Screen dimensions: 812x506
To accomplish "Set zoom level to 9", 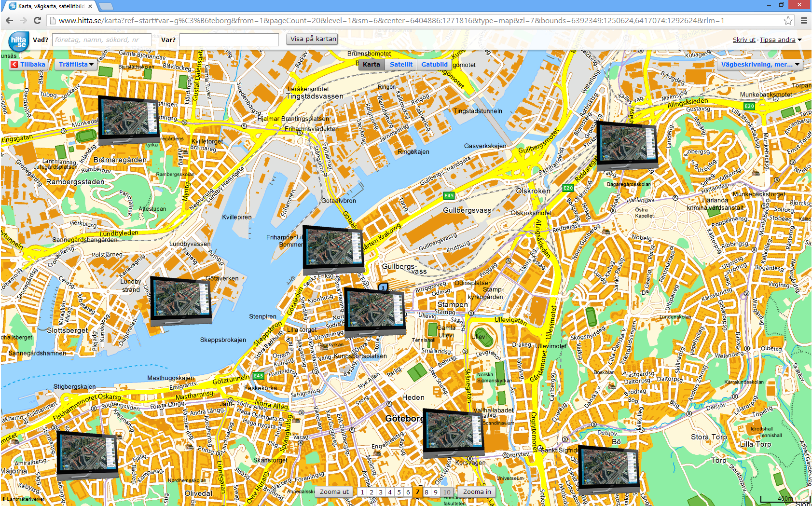I will pyautogui.click(x=436, y=492).
